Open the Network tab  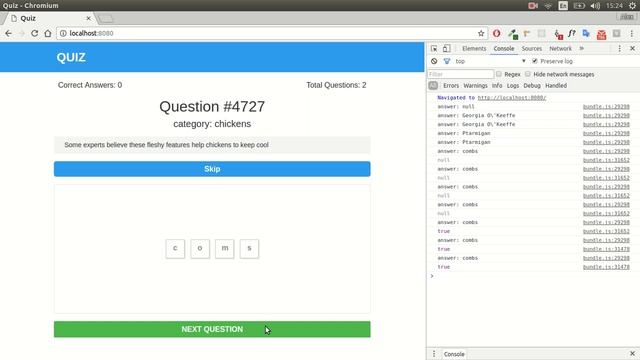(x=560, y=49)
